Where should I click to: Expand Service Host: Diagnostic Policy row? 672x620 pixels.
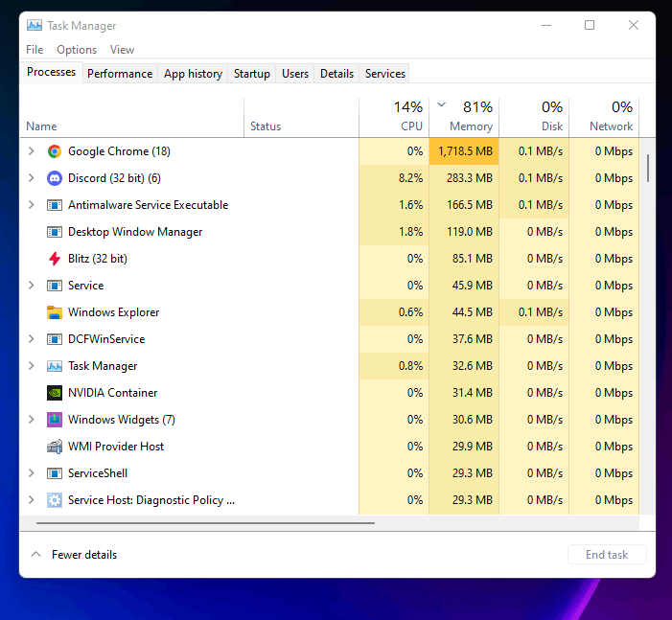click(32, 500)
